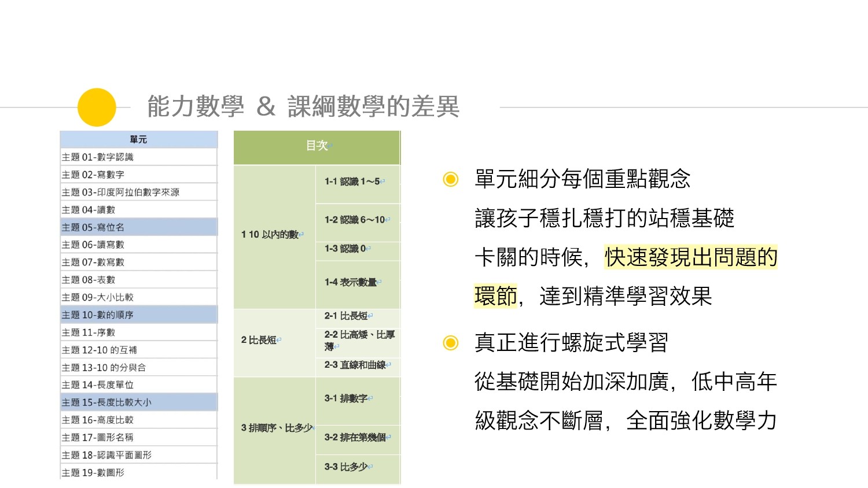
Task: Click chapter cell 3 排順序、比多少
Action: pyautogui.click(x=275, y=430)
